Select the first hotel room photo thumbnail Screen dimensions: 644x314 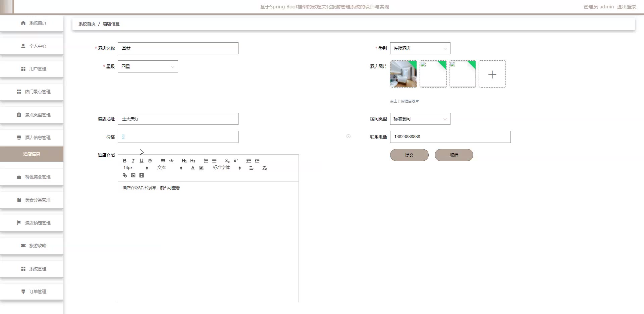pos(404,74)
